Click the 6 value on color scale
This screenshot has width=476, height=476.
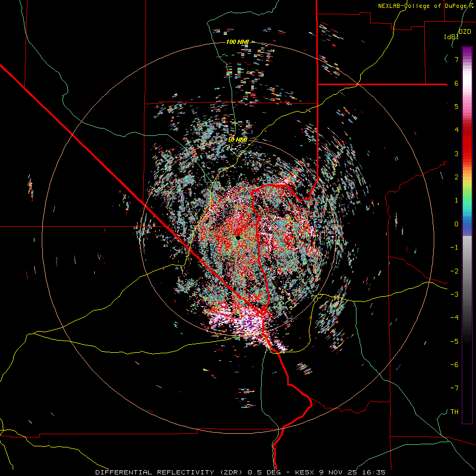point(456,83)
